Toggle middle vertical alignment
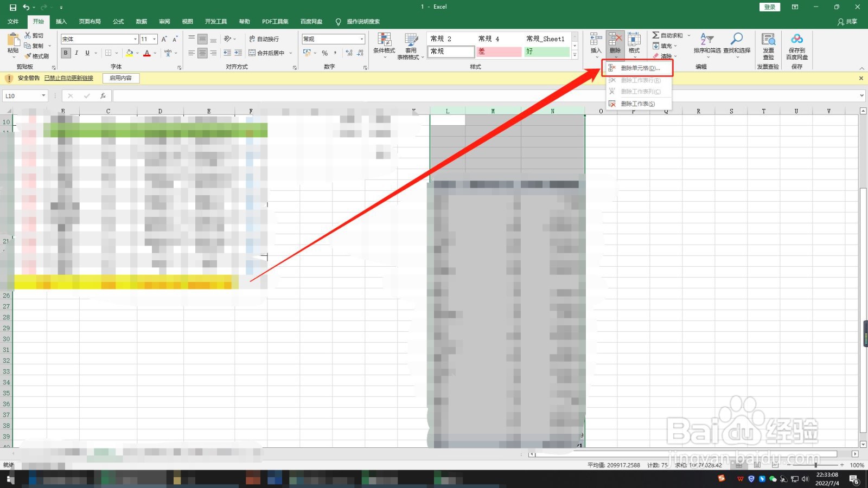 (202, 39)
